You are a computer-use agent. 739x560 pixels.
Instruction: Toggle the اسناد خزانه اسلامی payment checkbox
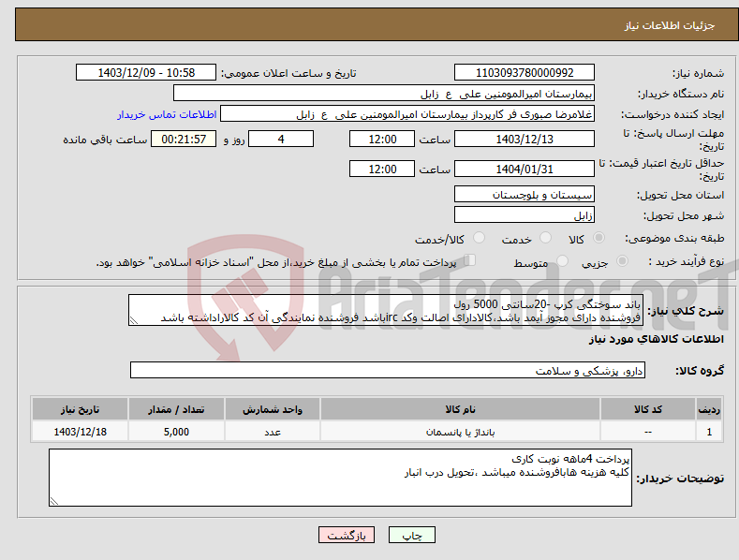470,260
